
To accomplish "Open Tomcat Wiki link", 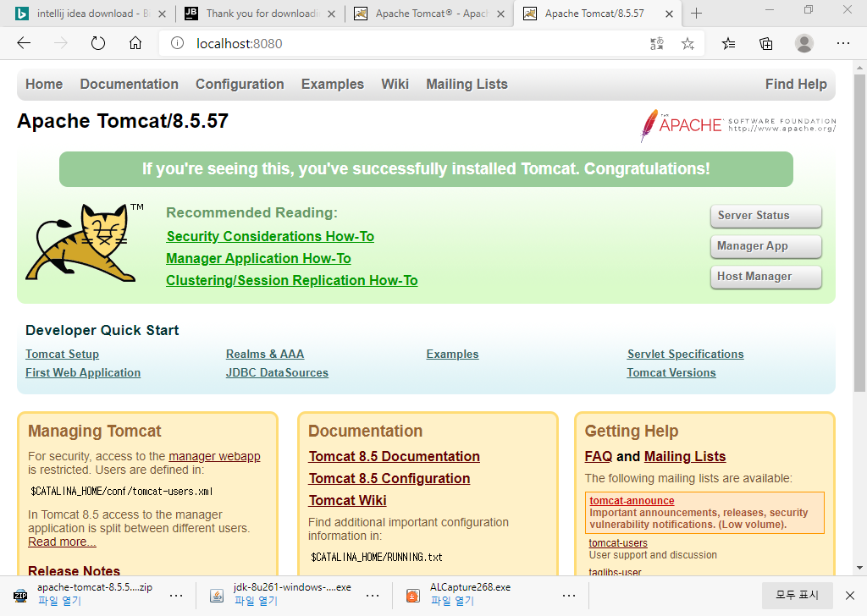I will 347,501.
